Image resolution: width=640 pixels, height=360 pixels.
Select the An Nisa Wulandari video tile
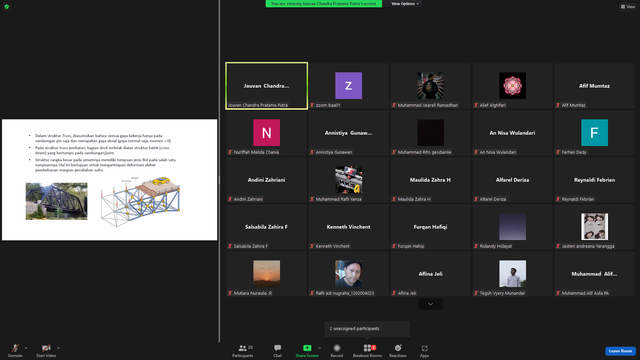coord(512,133)
